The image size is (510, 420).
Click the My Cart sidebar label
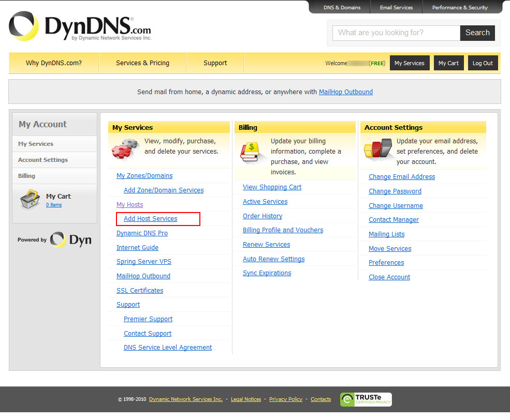59,196
